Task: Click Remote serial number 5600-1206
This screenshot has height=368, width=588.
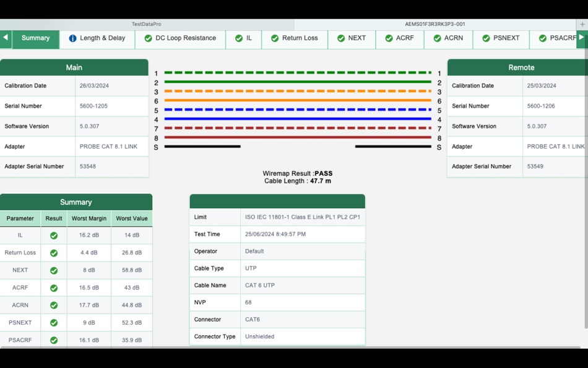Action: click(x=541, y=107)
